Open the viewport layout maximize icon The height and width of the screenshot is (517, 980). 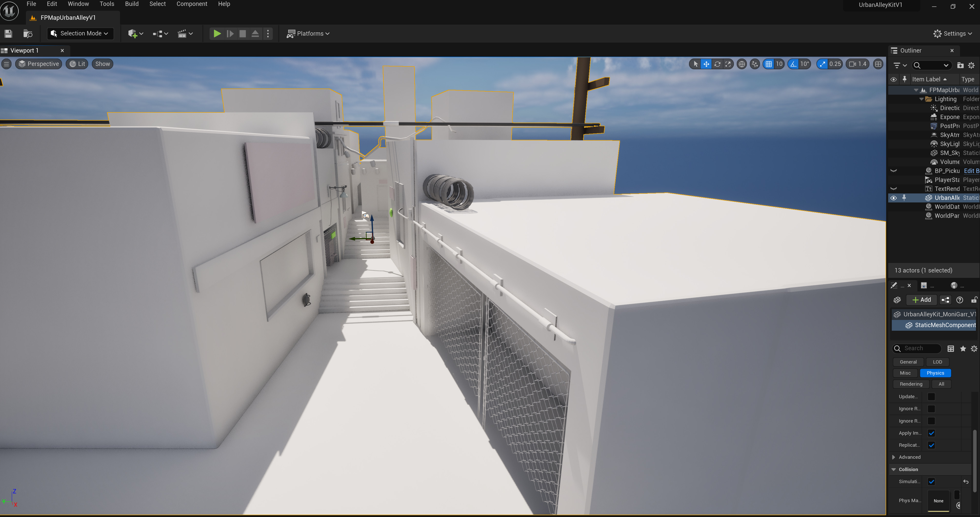click(x=878, y=64)
